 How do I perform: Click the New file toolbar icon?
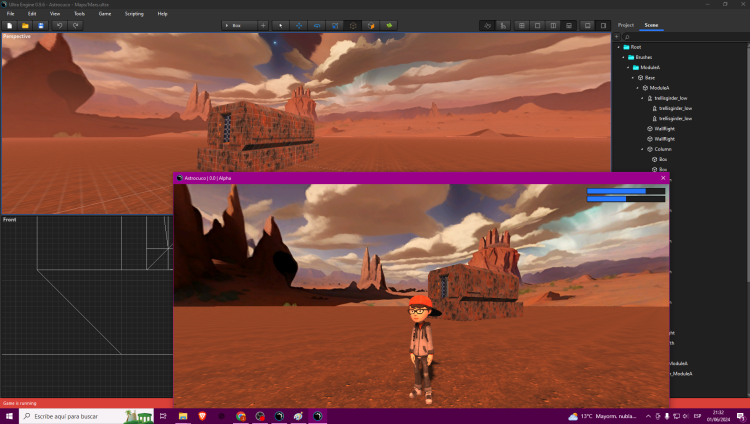[9, 25]
